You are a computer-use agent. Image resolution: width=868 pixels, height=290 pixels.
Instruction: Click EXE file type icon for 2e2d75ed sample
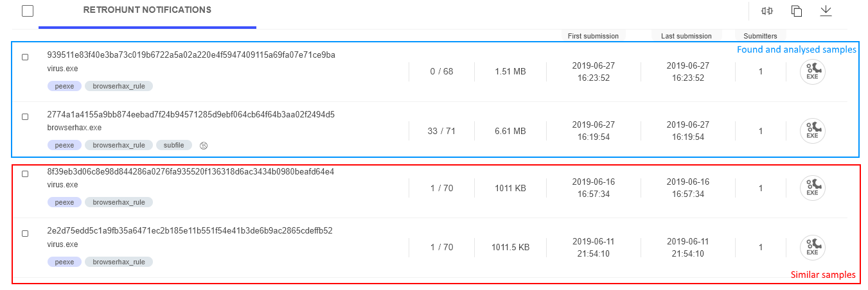pos(812,248)
